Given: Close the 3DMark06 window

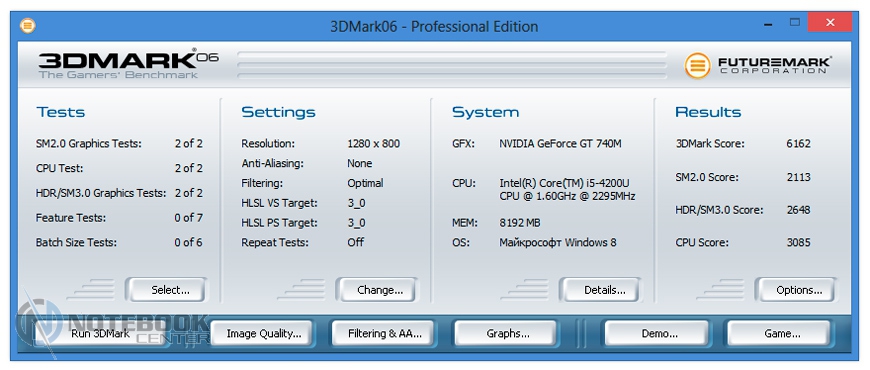Looking at the screenshot, I should (829, 23).
